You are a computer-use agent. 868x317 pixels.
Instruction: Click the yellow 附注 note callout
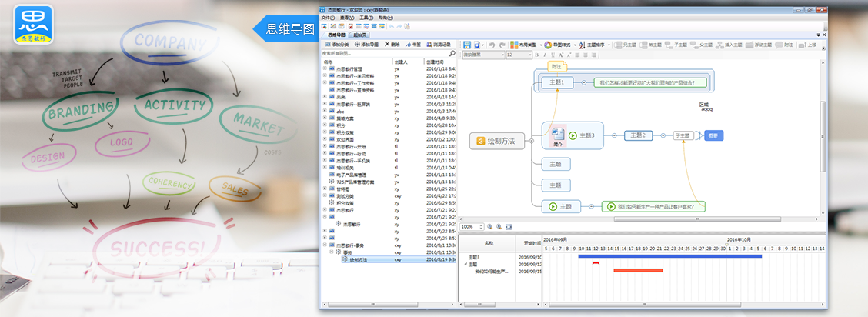[x=556, y=66]
